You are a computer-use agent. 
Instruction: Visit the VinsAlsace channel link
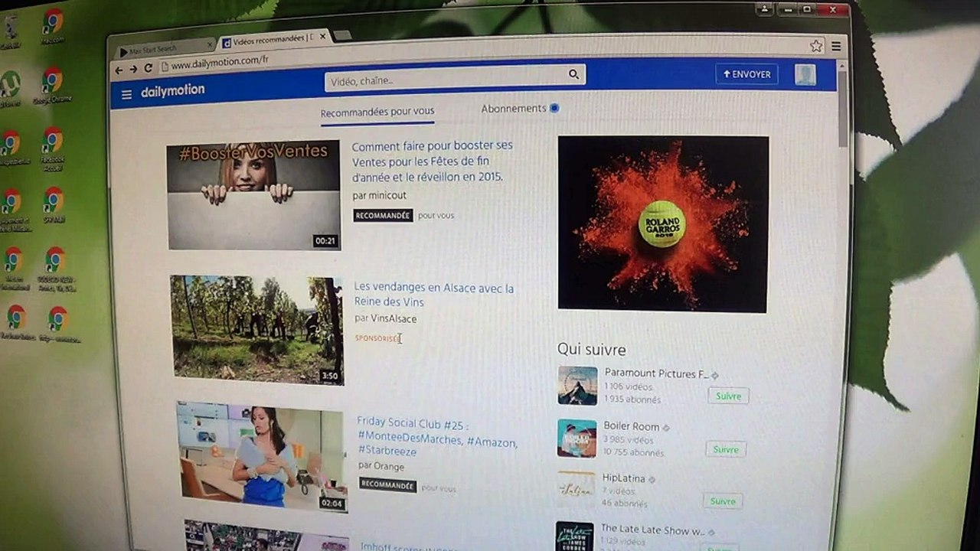coord(394,318)
